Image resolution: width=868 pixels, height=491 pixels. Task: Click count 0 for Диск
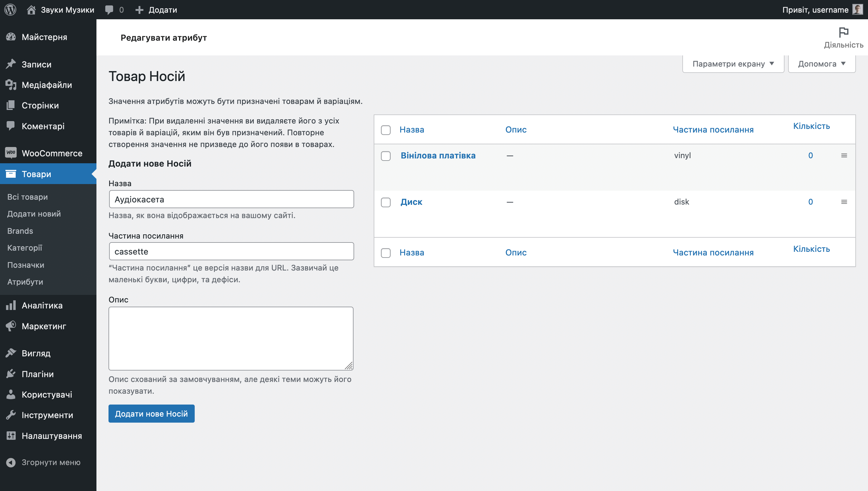[810, 202]
